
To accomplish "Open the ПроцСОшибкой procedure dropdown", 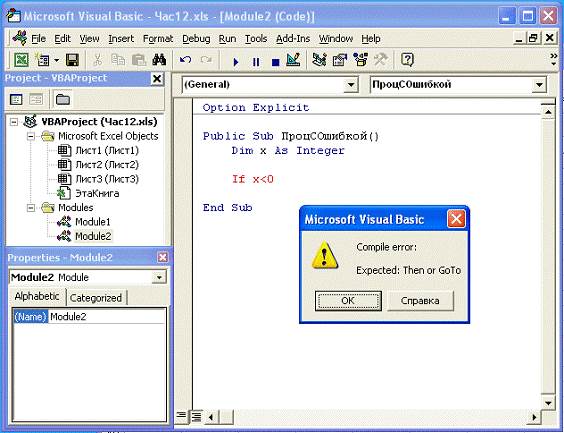I will 539,85.
